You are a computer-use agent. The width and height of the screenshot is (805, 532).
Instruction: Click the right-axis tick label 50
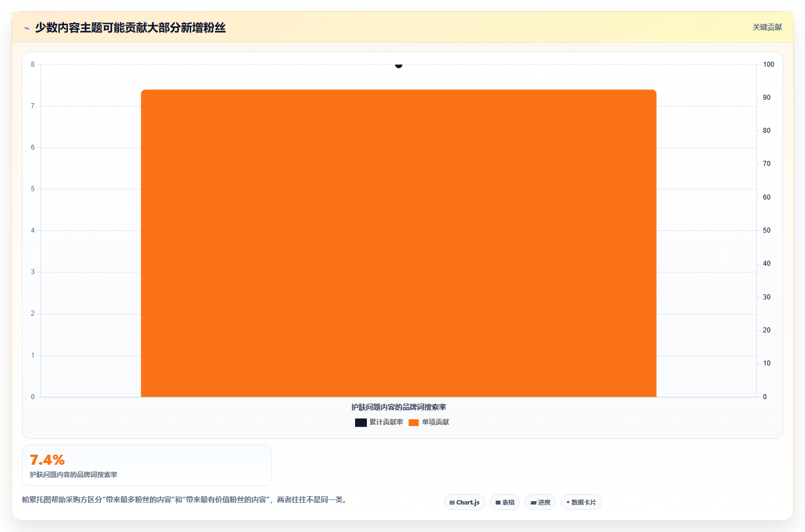766,230
